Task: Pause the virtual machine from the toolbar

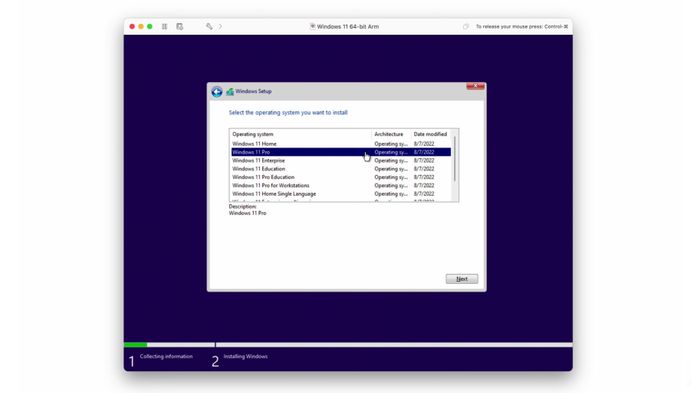Action: tap(165, 27)
